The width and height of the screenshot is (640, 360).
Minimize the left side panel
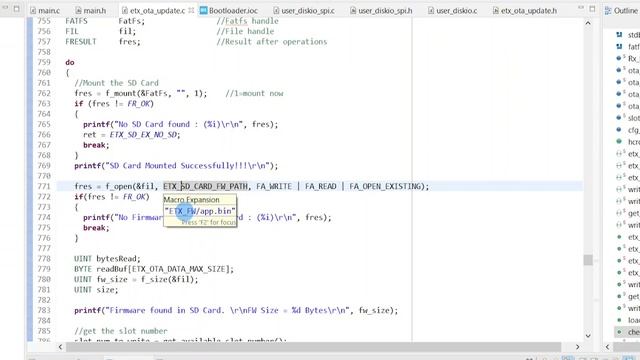coord(5,8)
